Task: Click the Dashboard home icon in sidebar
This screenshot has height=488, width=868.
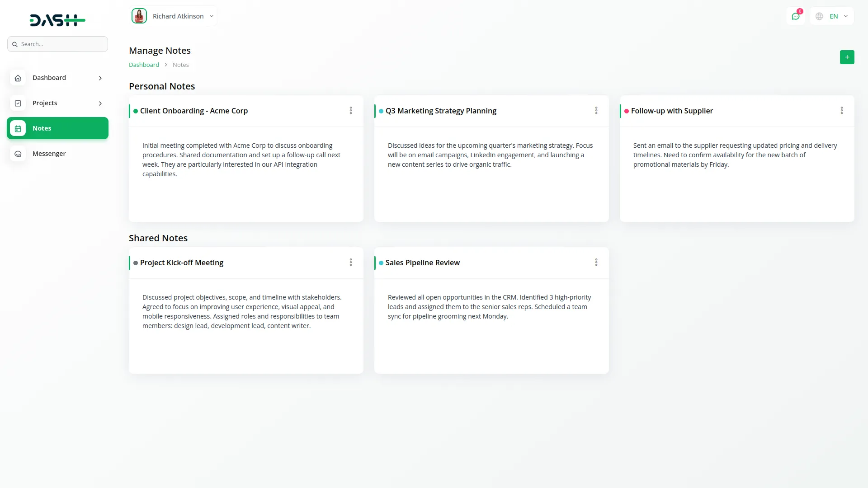Action: pos(18,78)
